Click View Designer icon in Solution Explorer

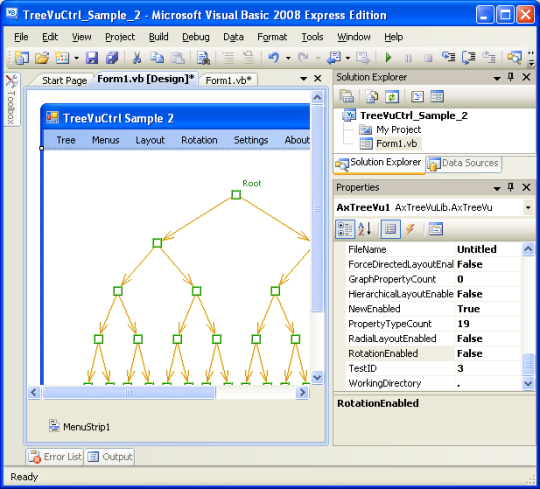[437, 96]
